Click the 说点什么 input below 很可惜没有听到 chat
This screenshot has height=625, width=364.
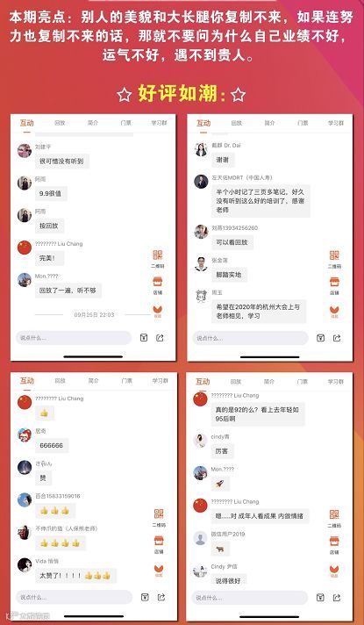(74, 338)
